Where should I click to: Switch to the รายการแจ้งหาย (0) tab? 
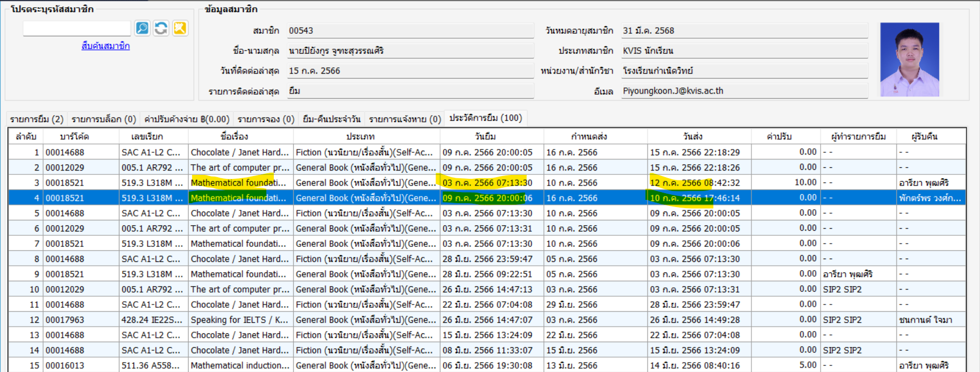point(405,119)
